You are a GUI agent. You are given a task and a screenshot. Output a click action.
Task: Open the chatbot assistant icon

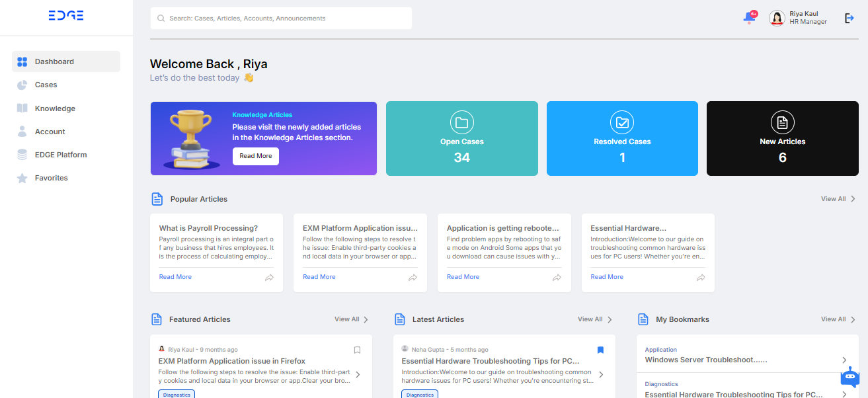(849, 377)
